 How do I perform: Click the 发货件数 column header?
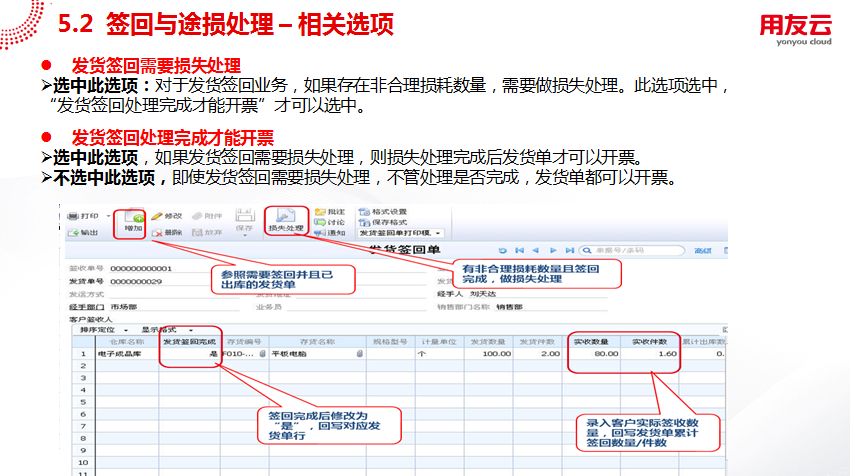point(537,342)
